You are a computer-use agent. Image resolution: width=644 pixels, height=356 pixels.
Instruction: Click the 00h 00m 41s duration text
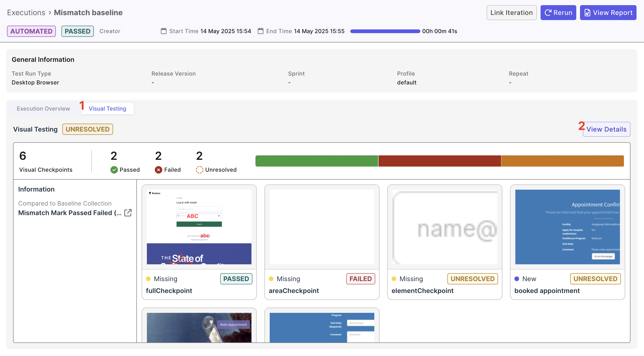pos(439,31)
